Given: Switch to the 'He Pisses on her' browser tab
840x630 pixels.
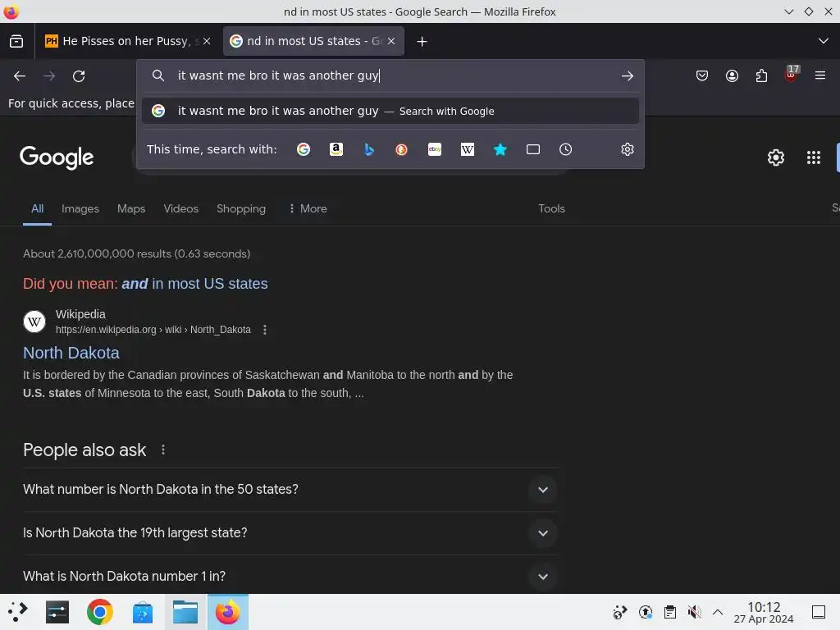Looking at the screenshot, I should click(127, 41).
